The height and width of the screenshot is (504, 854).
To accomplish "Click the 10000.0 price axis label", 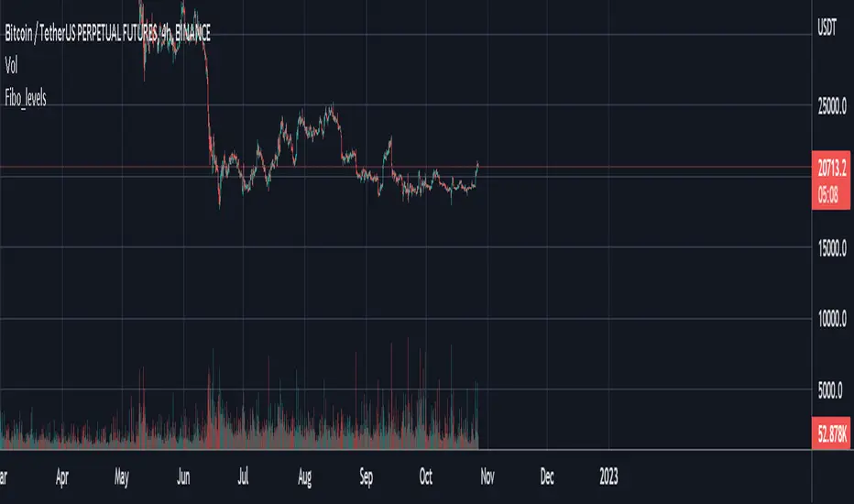I will [x=832, y=319].
